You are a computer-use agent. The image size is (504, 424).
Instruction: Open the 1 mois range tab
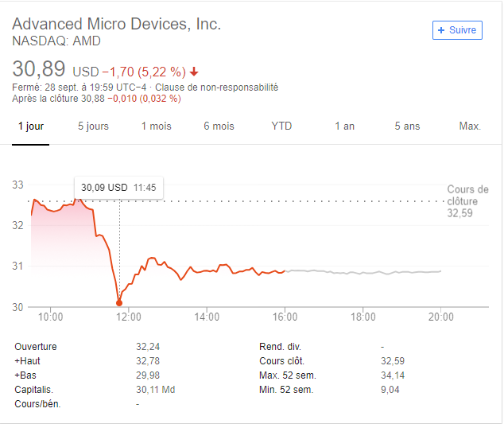click(157, 126)
